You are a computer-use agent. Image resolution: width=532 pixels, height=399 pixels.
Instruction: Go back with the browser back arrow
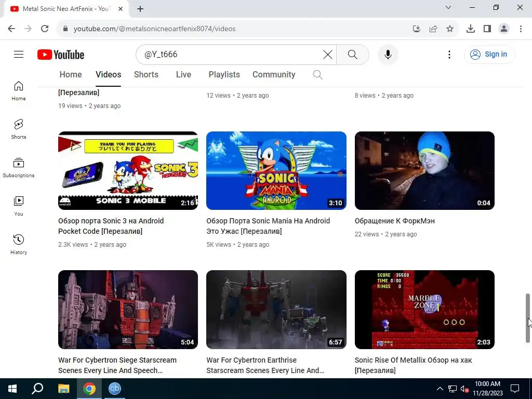pyautogui.click(x=11, y=29)
